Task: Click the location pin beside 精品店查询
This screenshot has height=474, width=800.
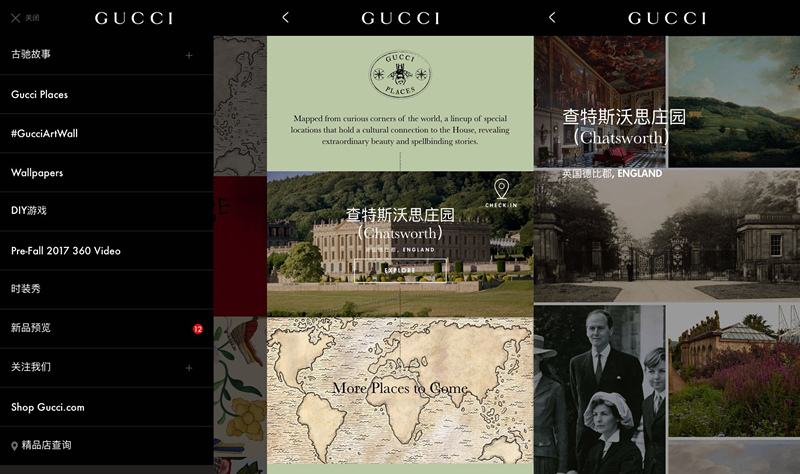Action: (14, 446)
